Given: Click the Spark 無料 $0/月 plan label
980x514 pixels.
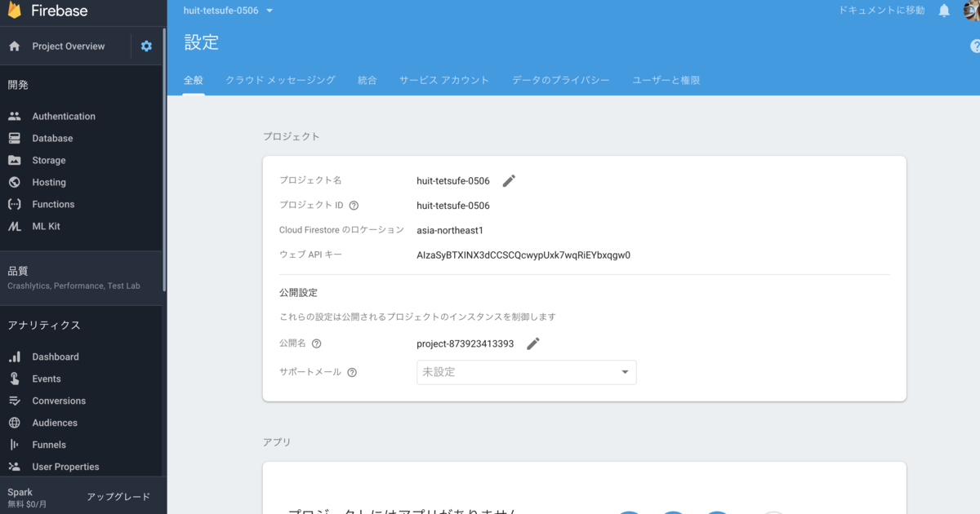Looking at the screenshot, I should click(x=27, y=498).
